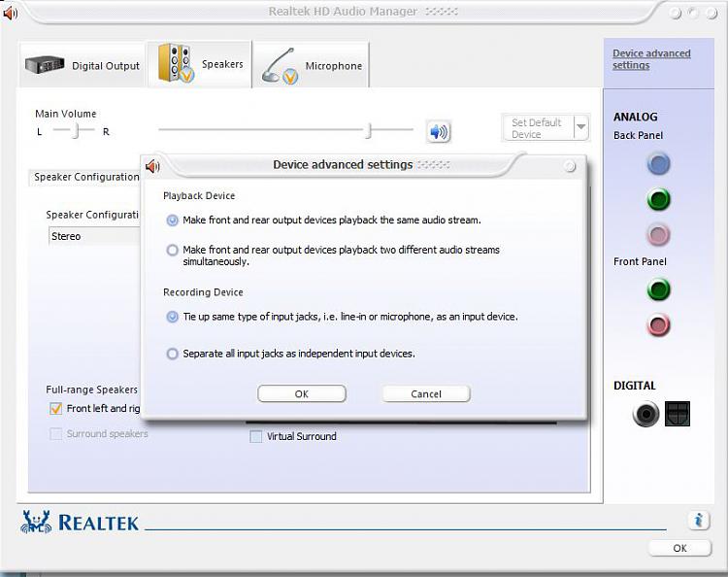Select the green back panel jack

(658, 199)
